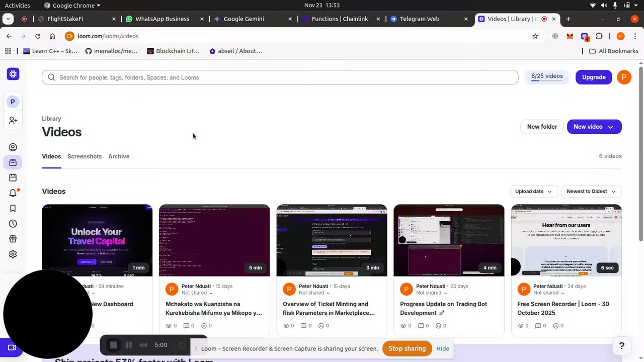Open the meetings calendar icon in the sidebar

coord(13,177)
